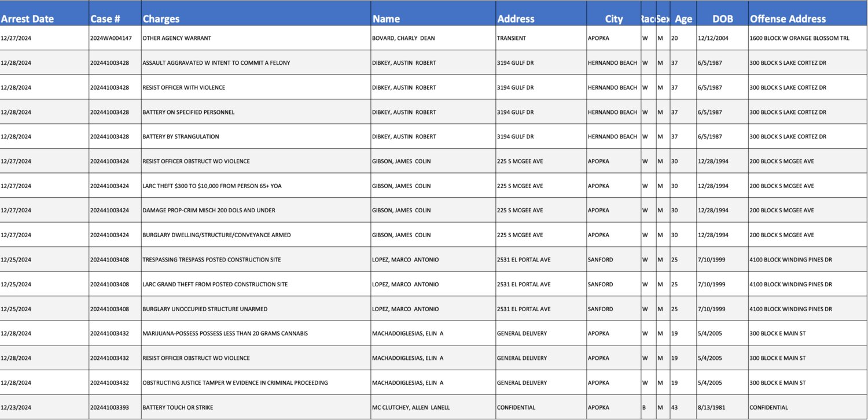
Task: Select the 12/23/2024 row's race cell B
Action: [x=648, y=407]
